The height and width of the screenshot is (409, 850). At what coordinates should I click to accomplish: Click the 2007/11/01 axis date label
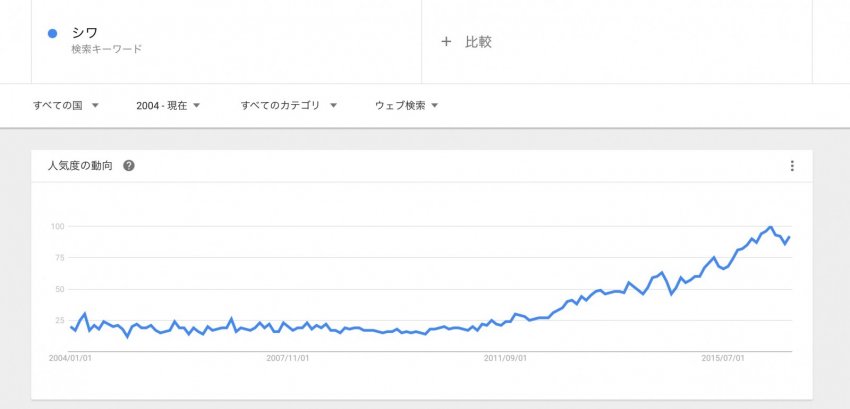click(x=288, y=359)
